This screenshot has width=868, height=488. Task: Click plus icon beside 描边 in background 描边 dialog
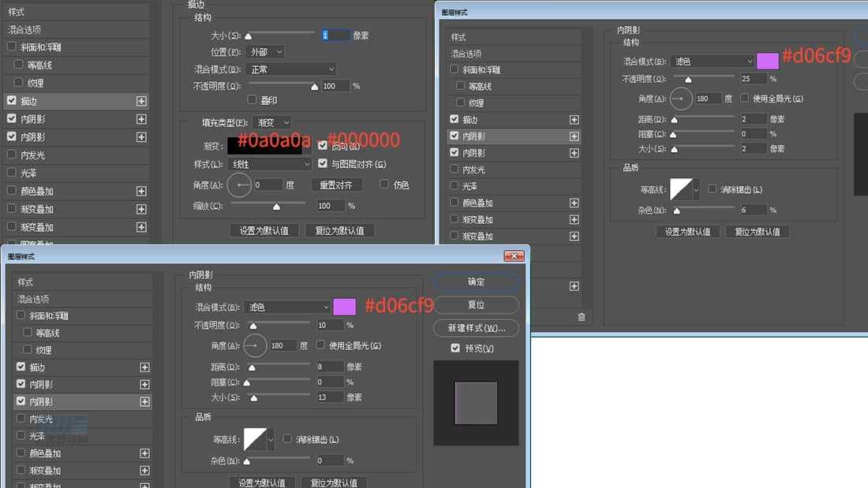[x=141, y=101]
